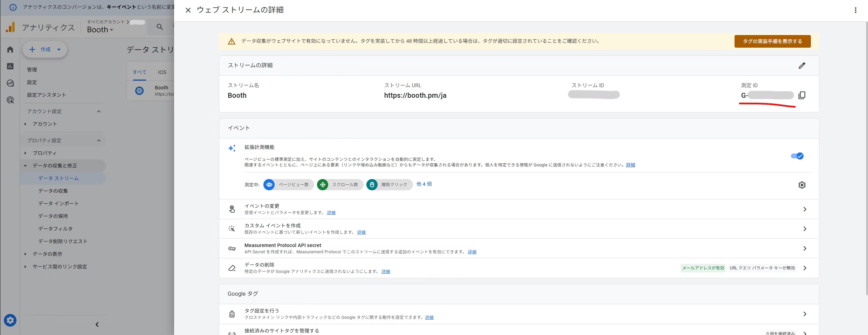Open 設定 in the sidebar
Image resolution: width=868 pixels, height=335 pixels.
(32, 82)
